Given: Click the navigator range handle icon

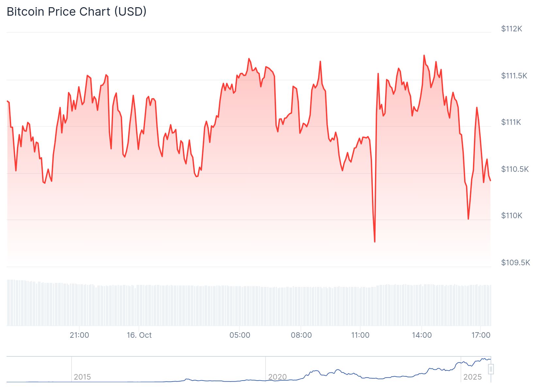Looking at the screenshot, I should pos(491,369).
